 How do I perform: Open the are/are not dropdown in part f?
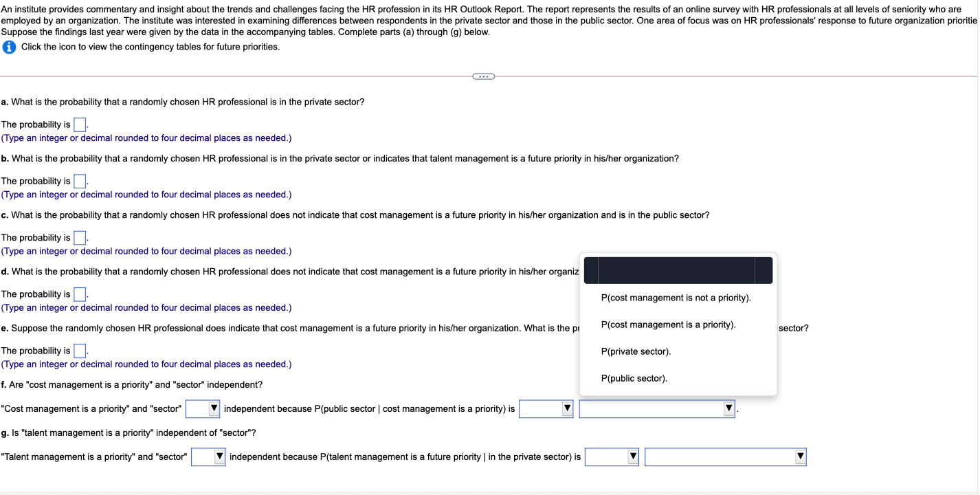click(202, 408)
